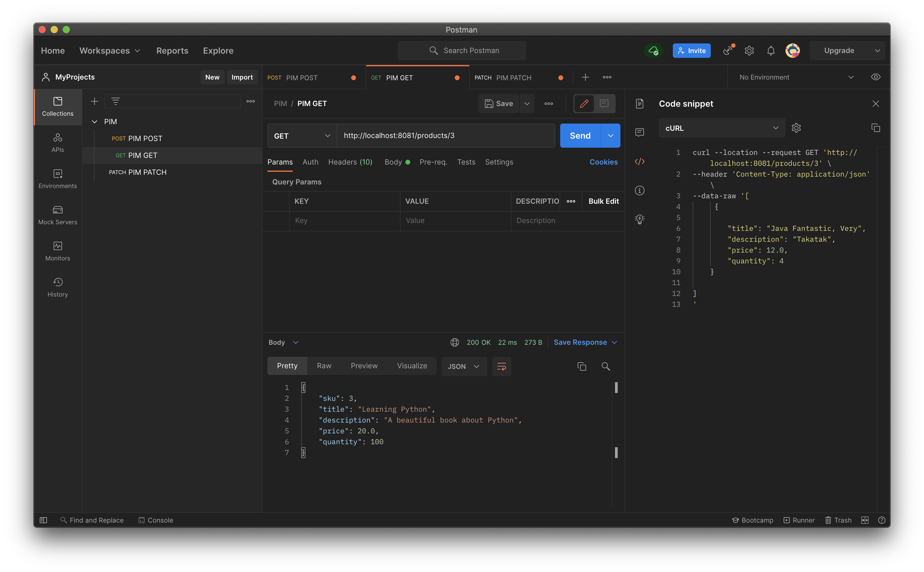Open the documentation icon in right sidebar

coord(640,104)
